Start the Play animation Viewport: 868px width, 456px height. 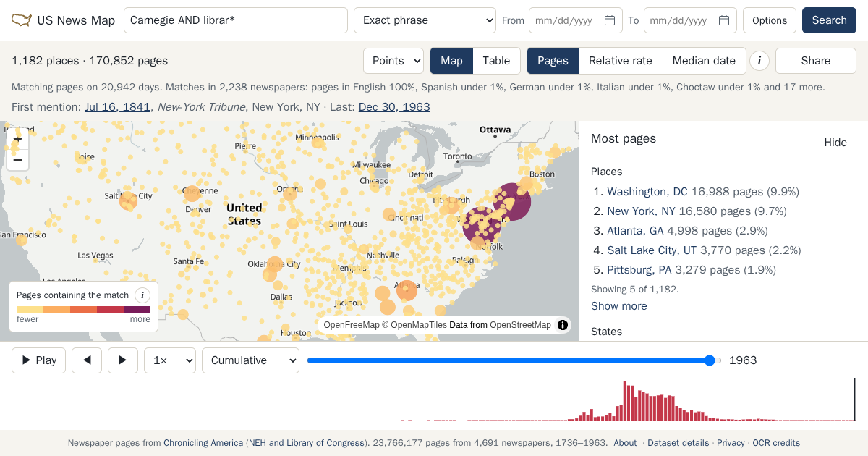(39, 360)
